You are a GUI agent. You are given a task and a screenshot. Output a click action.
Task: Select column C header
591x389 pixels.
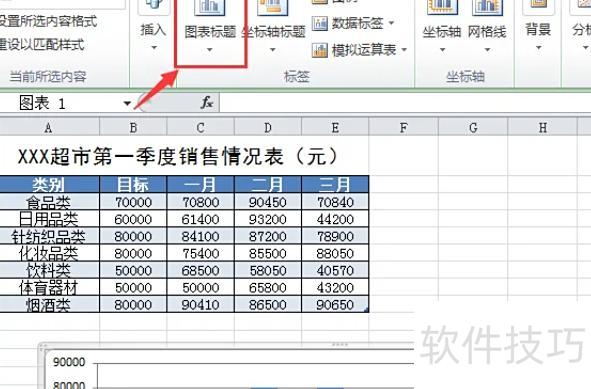pyautogui.click(x=201, y=128)
